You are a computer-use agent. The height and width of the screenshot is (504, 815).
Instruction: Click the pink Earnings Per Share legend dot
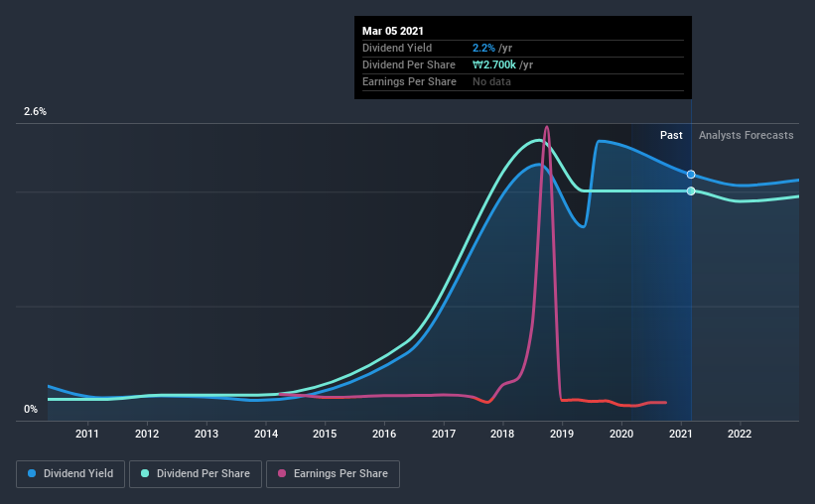(282, 473)
